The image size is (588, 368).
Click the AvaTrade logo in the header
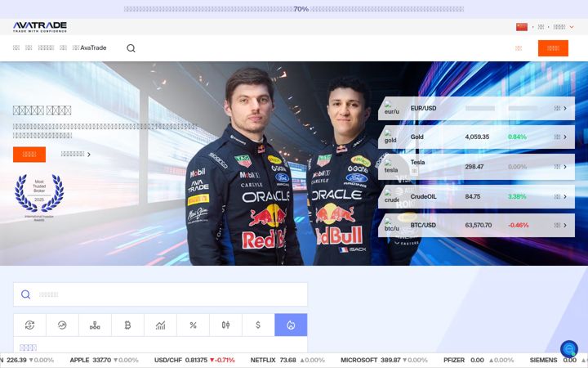[x=40, y=27]
